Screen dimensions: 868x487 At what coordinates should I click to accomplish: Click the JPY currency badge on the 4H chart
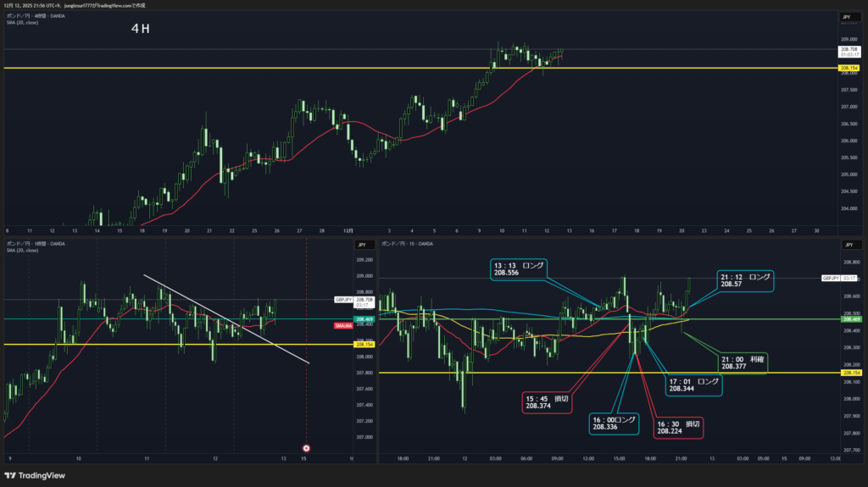(846, 17)
